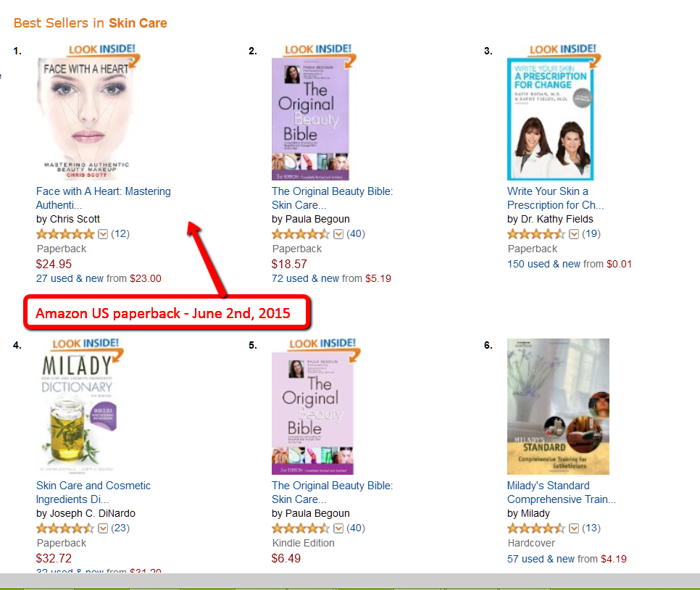Image resolution: width=700 pixels, height=590 pixels.
Task: Open Face with A Heart book cover
Action: click(x=86, y=119)
